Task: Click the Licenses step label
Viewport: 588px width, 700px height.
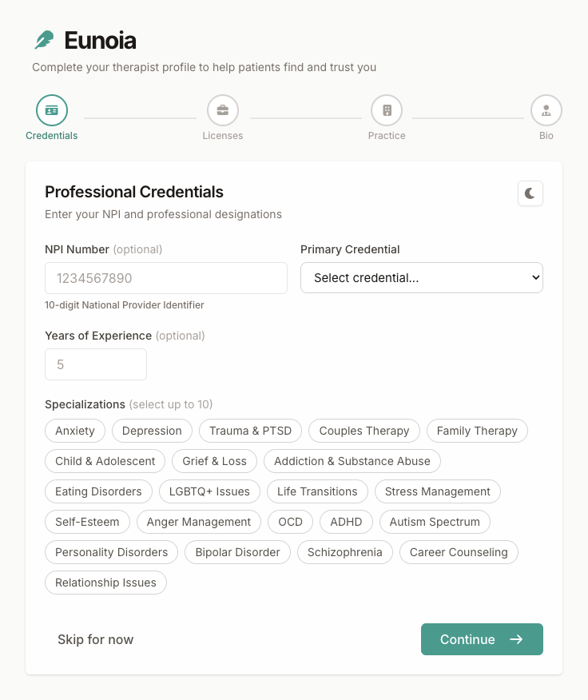Action: pyautogui.click(x=223, y=136)
